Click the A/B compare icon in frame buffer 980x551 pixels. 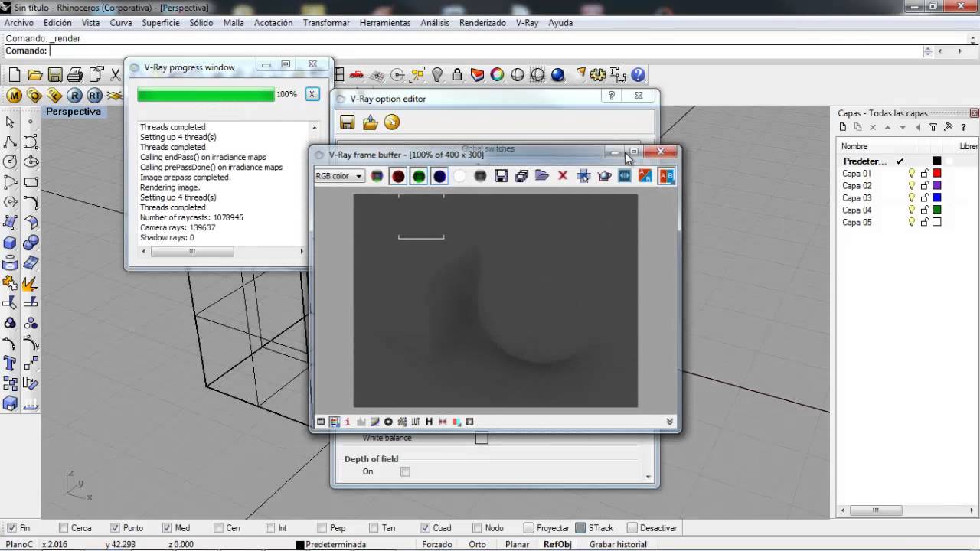[x=666, y=176]
